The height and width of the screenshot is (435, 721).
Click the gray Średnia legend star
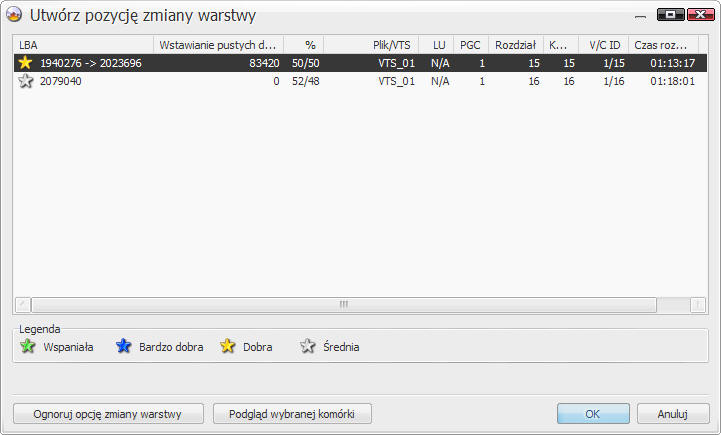[x=307, y=346]
